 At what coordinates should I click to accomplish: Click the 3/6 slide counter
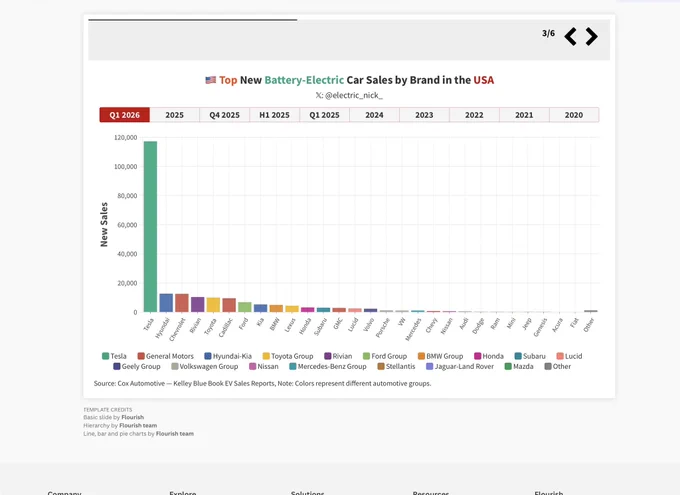[x=549, y=33]
